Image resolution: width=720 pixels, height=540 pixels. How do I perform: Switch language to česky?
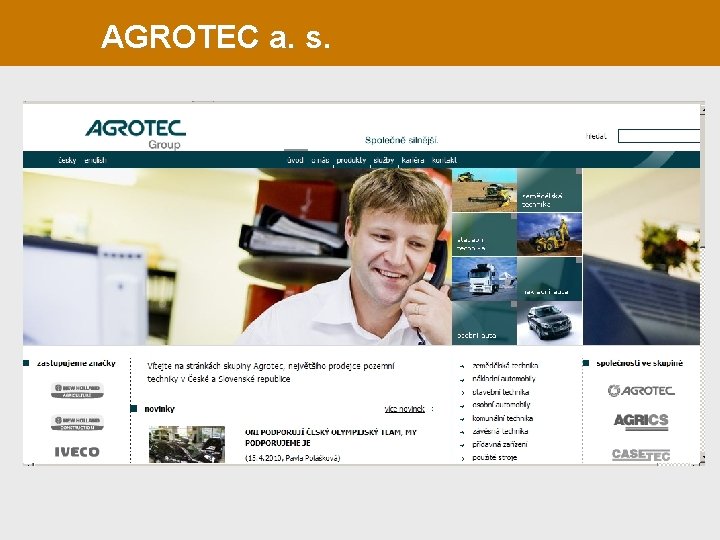[x=67, y=160]
